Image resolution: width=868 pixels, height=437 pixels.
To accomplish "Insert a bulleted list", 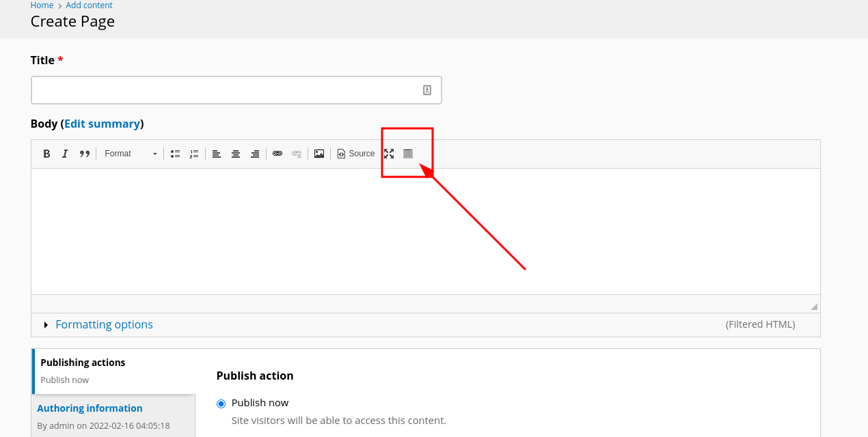I will coord(175,154).
